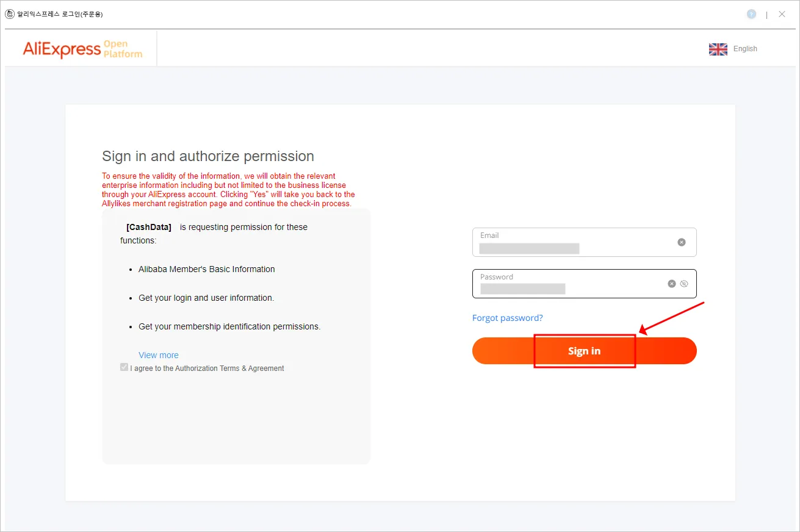Click the window app icon in title bar
This screenshot has width=800, height=532.
click(x=10, y=14)
